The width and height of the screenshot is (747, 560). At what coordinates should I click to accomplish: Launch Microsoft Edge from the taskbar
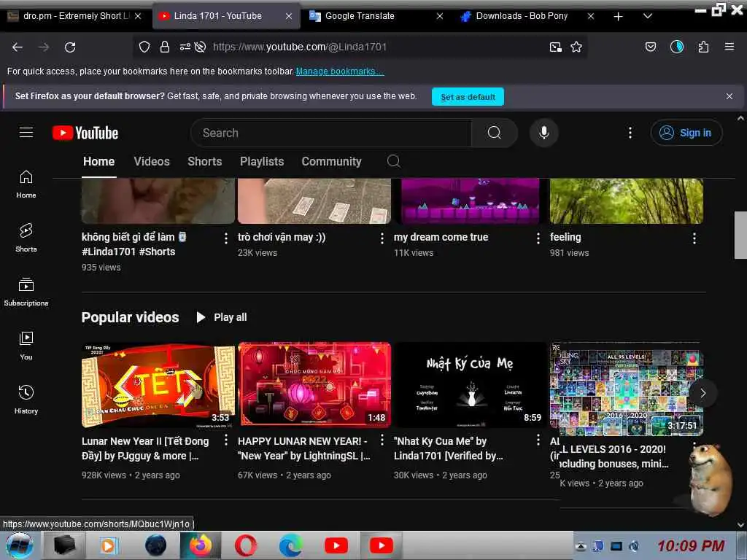[290, 545]
